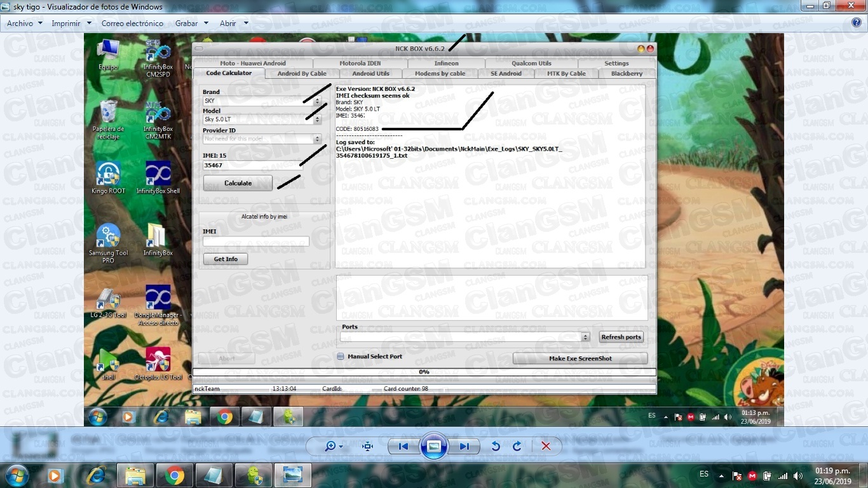This screenshot has height=488, width=868.
Task: Click Android app icon on bottom taskbar
Action: [254, 475]
